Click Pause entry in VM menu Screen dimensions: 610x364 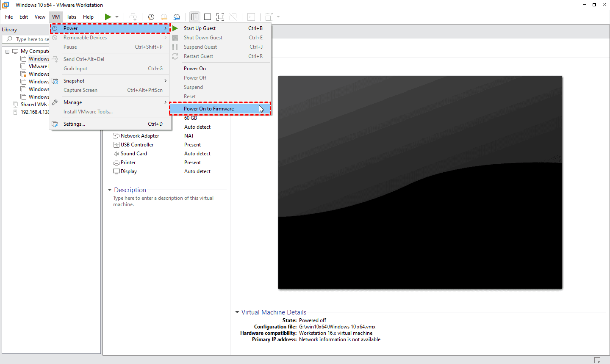pos(110,47)
